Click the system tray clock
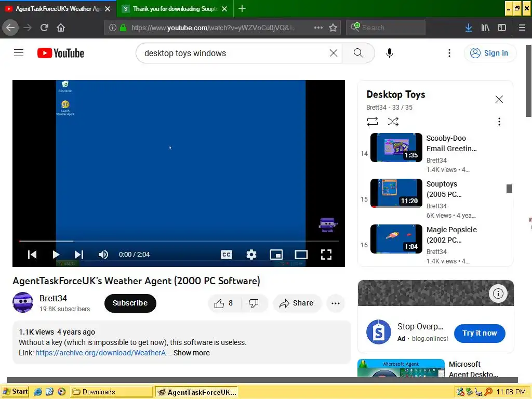This screenshot has width=532, height=399. tap(511, 392)
